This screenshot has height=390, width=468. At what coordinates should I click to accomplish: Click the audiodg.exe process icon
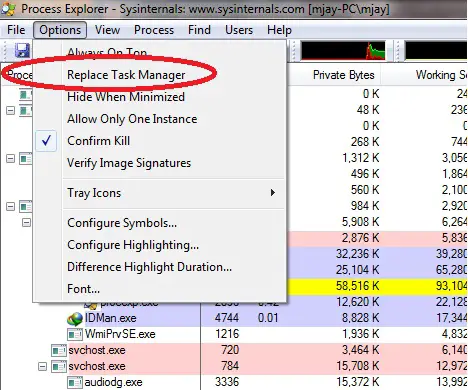point(75,382)
